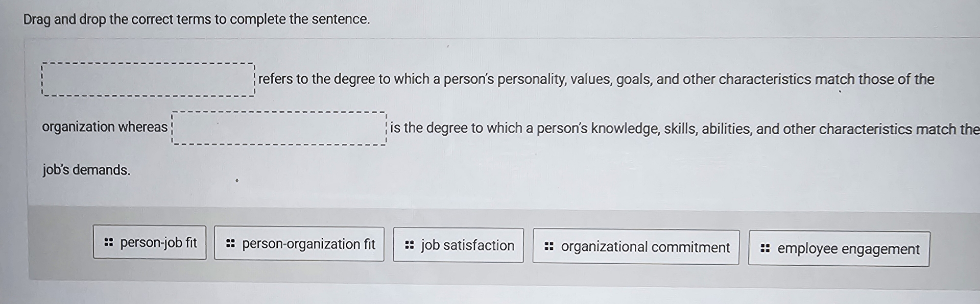The height and width of the screenshot is (304, 980).
Task: Click the drag handle on job satisfaction
Action: click(x=409, y=245)
